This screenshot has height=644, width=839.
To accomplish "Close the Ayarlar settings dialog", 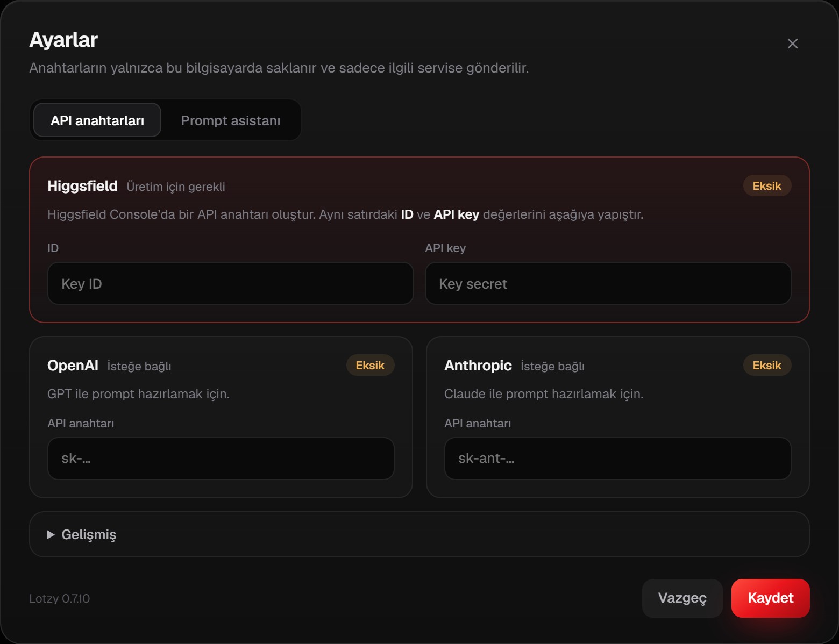I will click(792, 44).
